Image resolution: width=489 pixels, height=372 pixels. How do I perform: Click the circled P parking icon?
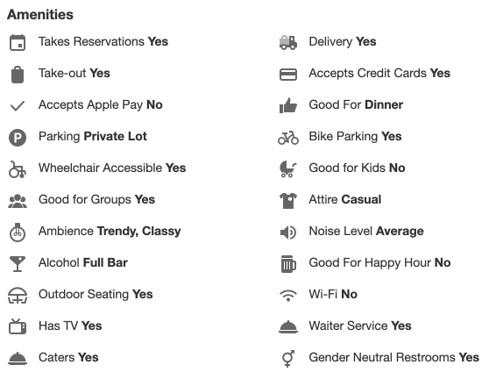(x=17, y=137)
